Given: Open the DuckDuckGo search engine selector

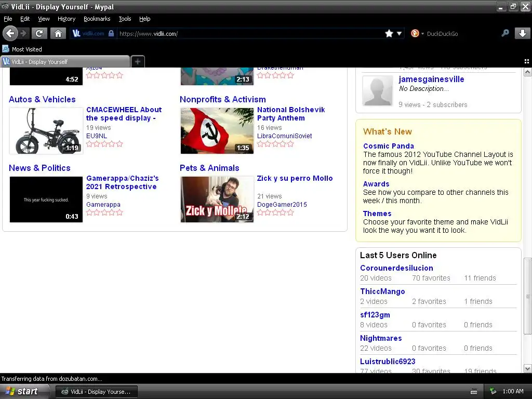Looking at the screenshot, I should click(x=417, y=33).
